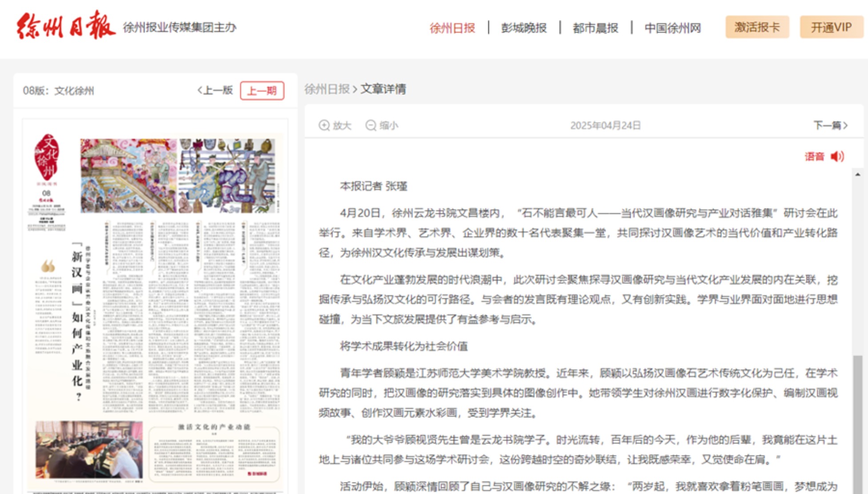Click the zoom-out magnifier icon
Image resolution: width=868 pixels, height=494 pixels.
click(x=370, y=125)
